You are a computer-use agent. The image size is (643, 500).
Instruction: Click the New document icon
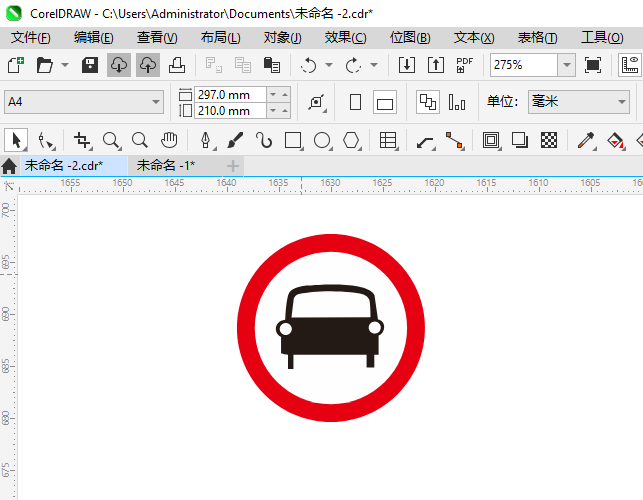[16, 65]
